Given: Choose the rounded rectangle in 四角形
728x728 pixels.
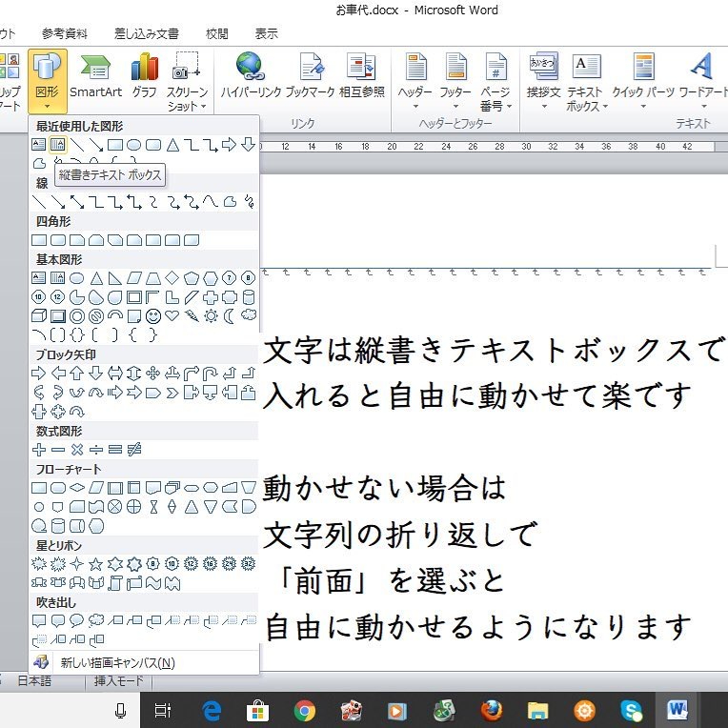Looking at the screenshot, I should click(x=57, y=240).
